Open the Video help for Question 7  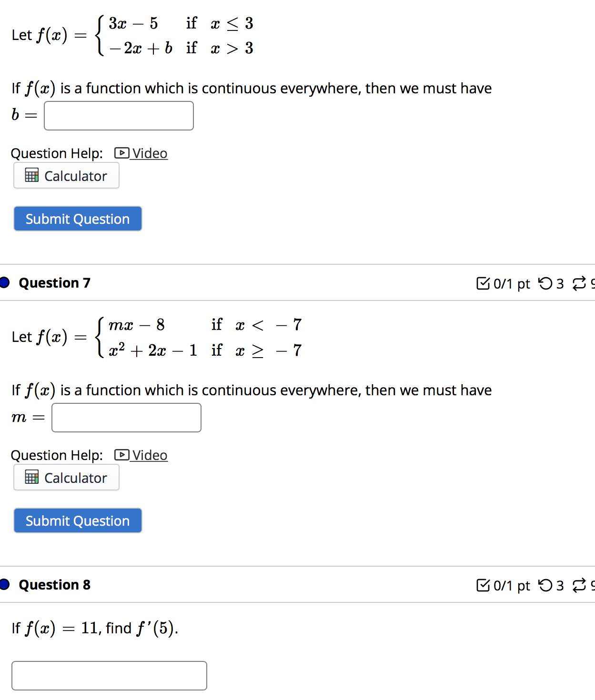click(149, 455)
